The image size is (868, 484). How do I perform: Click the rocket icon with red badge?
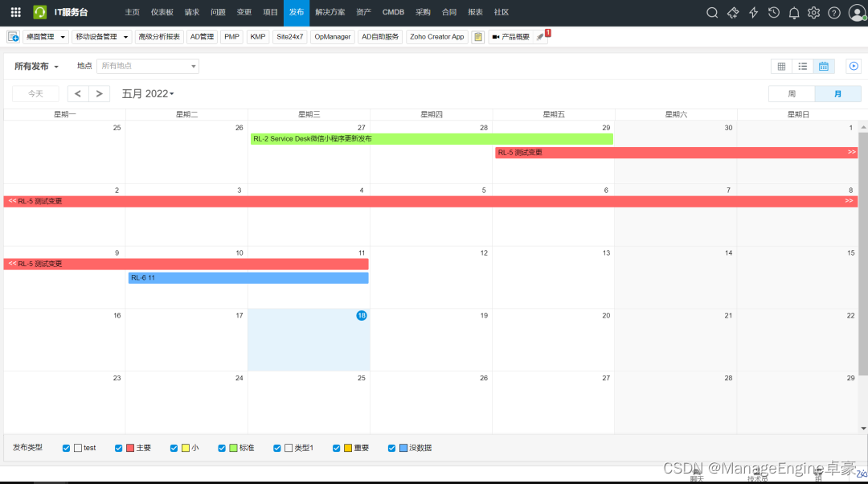coord(542,35)
